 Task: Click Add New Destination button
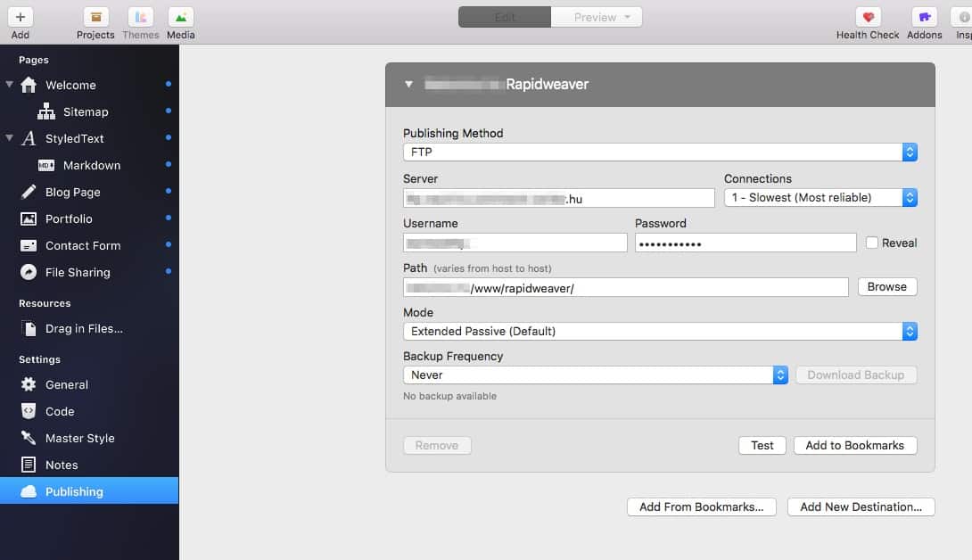[861, 506]
